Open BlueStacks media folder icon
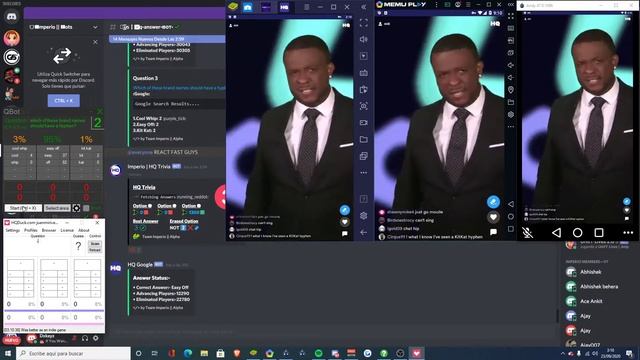Screen dimensions: 640x360 click(363, 139)
